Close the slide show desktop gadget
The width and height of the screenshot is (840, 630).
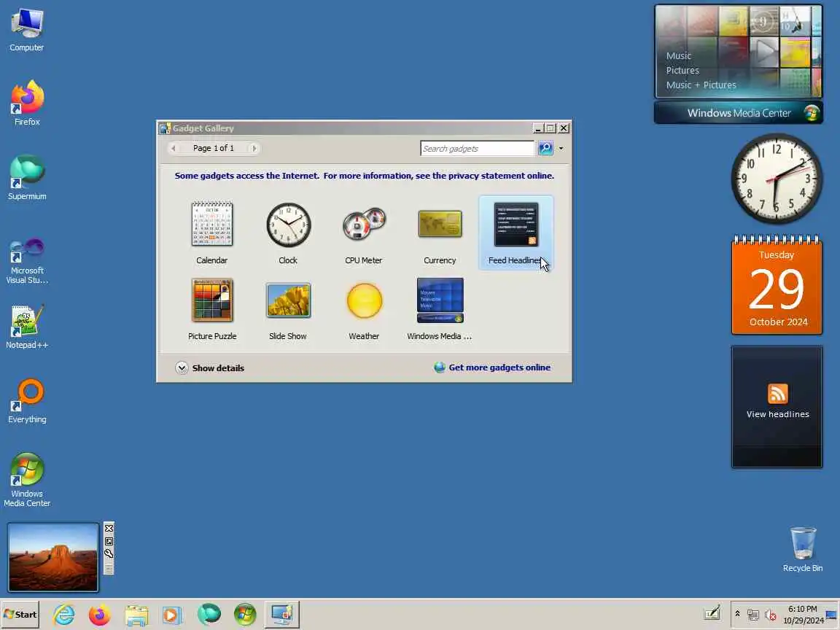point(109,528)
